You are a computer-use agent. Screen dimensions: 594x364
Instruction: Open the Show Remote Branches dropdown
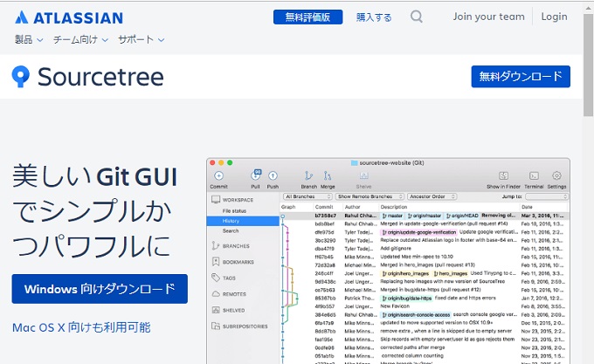370,196
